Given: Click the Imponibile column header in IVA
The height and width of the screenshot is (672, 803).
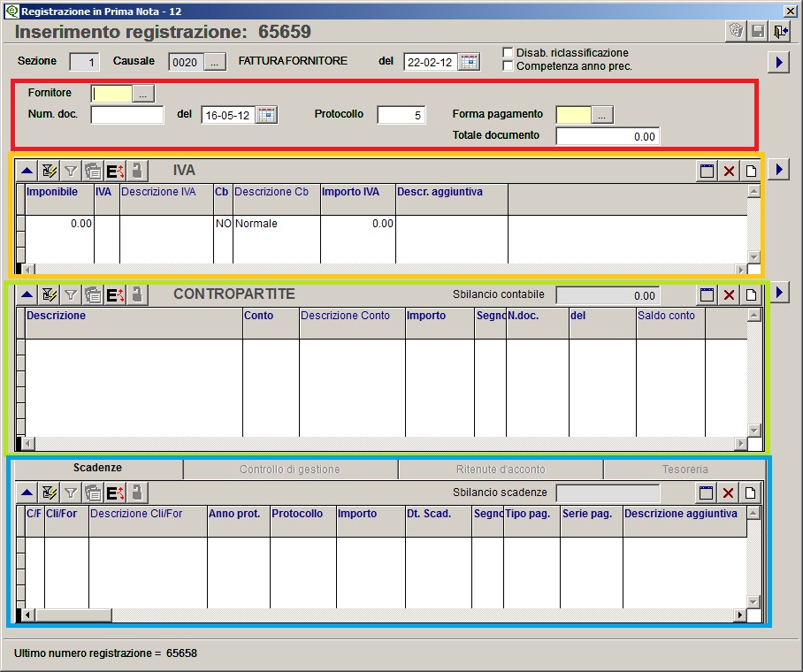Looking at the screenshot, I should (x=60, y=199).
